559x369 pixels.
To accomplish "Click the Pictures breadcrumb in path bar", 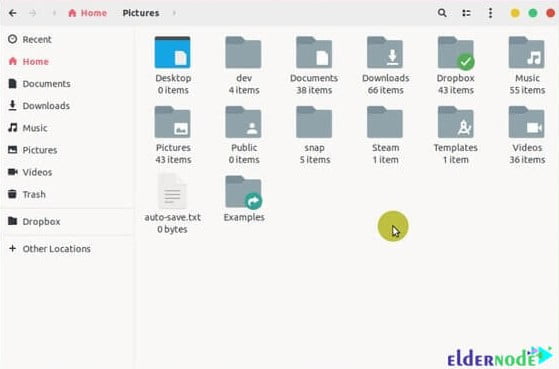I will coord(141,13).
